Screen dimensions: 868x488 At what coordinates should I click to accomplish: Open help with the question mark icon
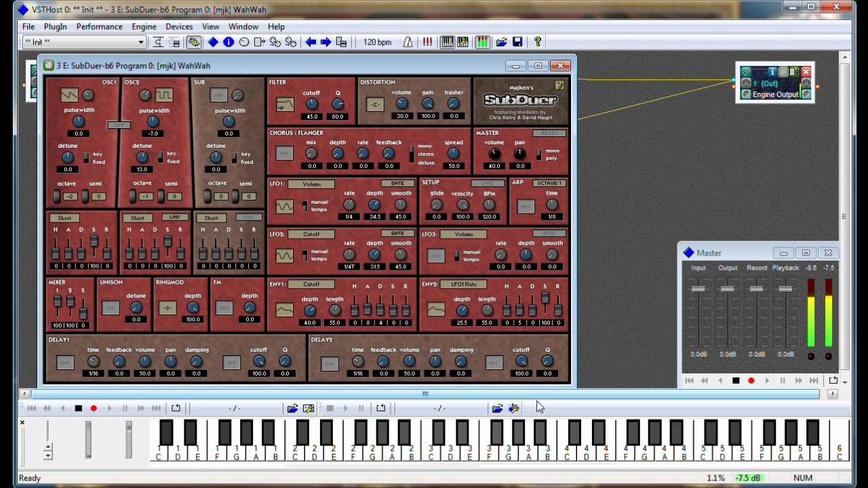[x=538, y=42]
